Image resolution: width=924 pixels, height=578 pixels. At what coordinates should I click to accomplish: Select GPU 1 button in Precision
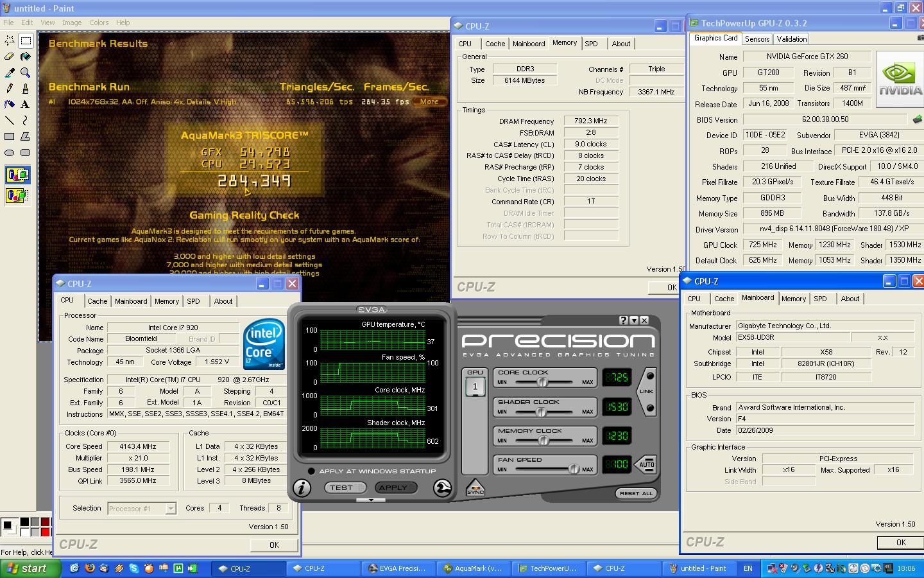click(x=475, y=387)
